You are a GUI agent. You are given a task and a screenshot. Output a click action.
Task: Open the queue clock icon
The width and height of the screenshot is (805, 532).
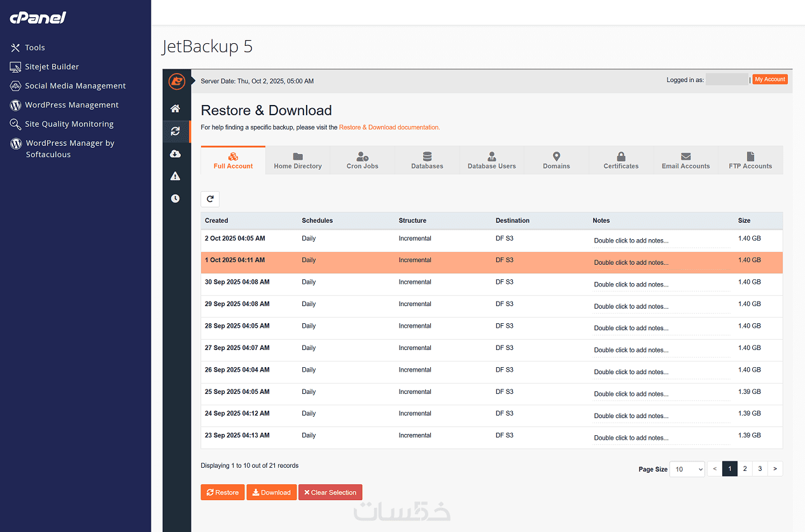(176, 199)
